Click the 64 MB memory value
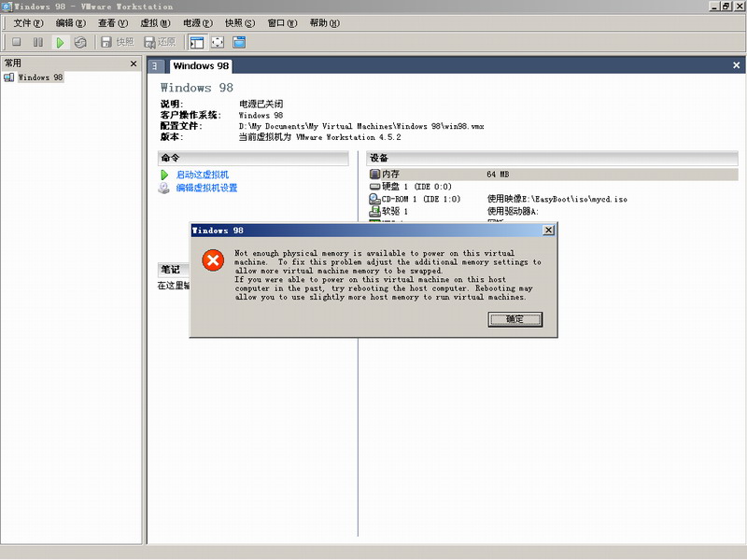 pos(498,175)
